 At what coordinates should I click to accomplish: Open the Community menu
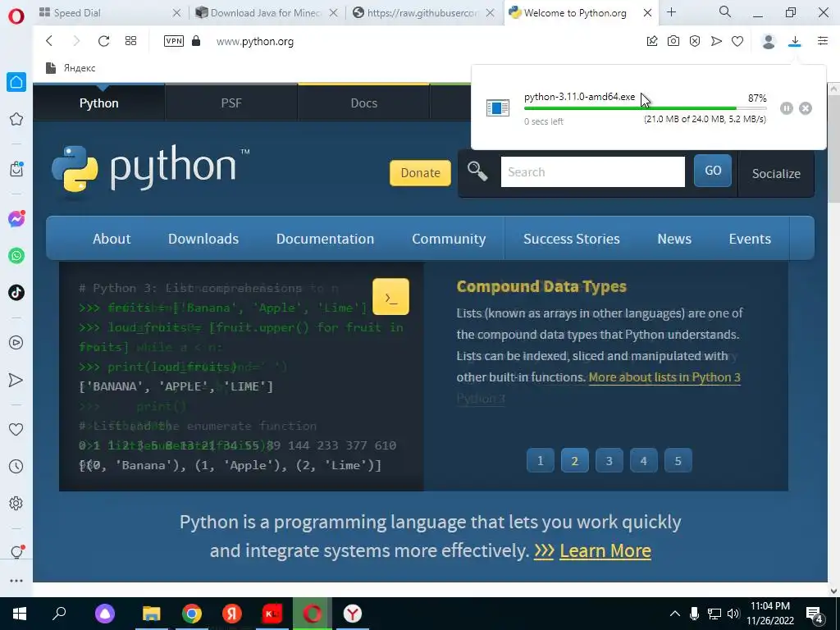click(x=449, y=239)
